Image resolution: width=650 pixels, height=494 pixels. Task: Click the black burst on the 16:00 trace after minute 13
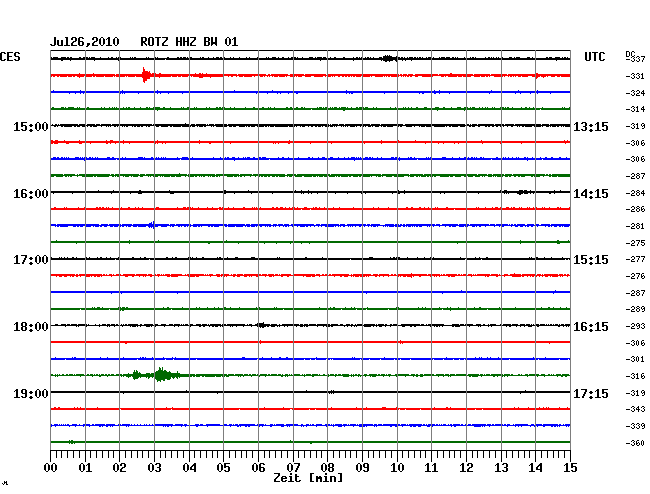point(521,192)
